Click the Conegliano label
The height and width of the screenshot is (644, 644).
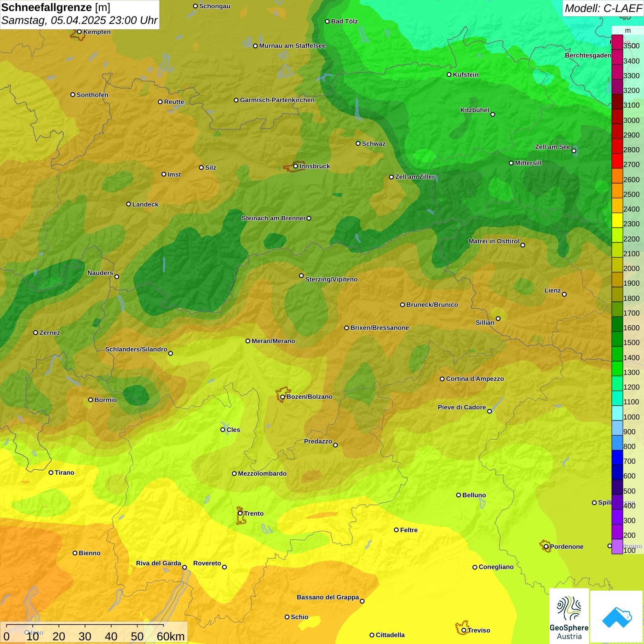496,567
